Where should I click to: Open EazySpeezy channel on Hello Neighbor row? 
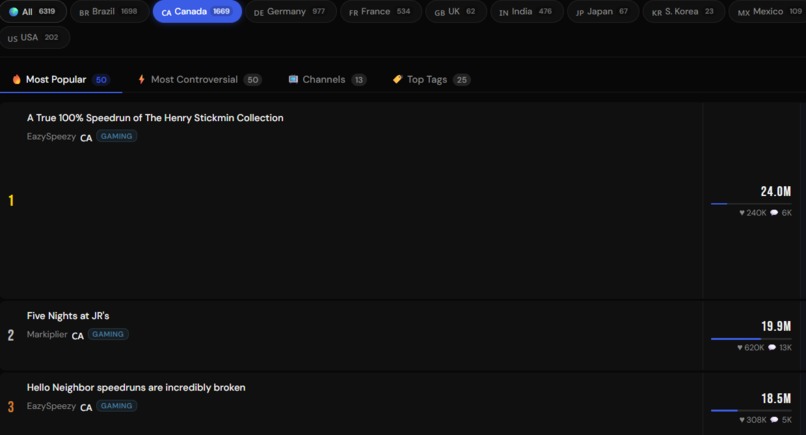pos(51,406)
